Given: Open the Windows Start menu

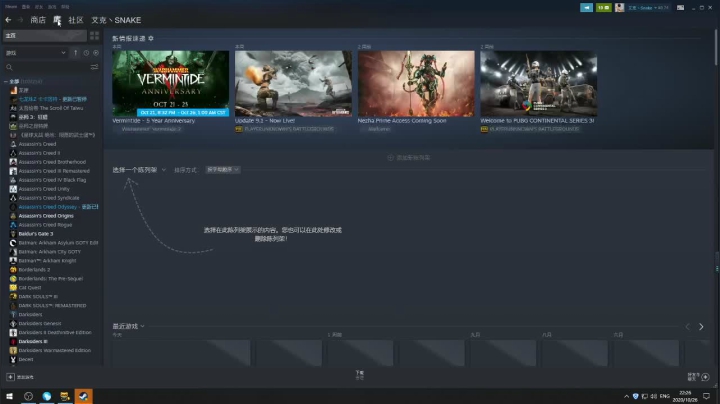Looking at the screenshot, I should pyautogui.click(x=9, y=396).
